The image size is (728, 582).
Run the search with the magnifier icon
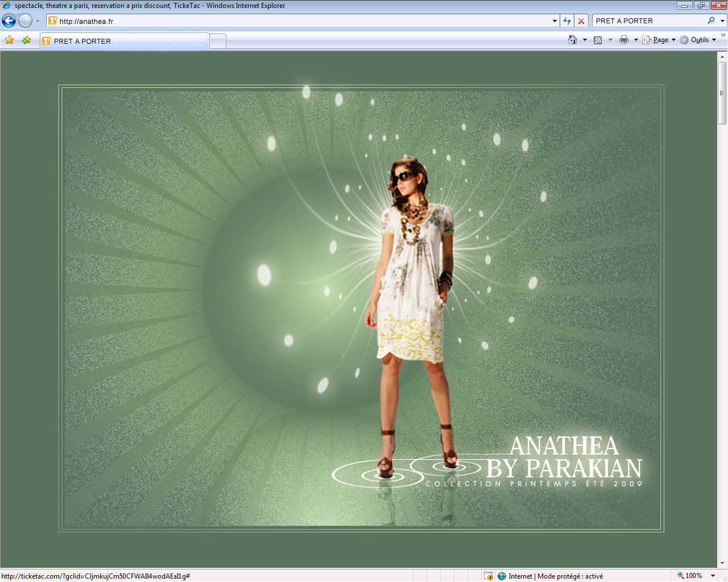click(711, 20)
